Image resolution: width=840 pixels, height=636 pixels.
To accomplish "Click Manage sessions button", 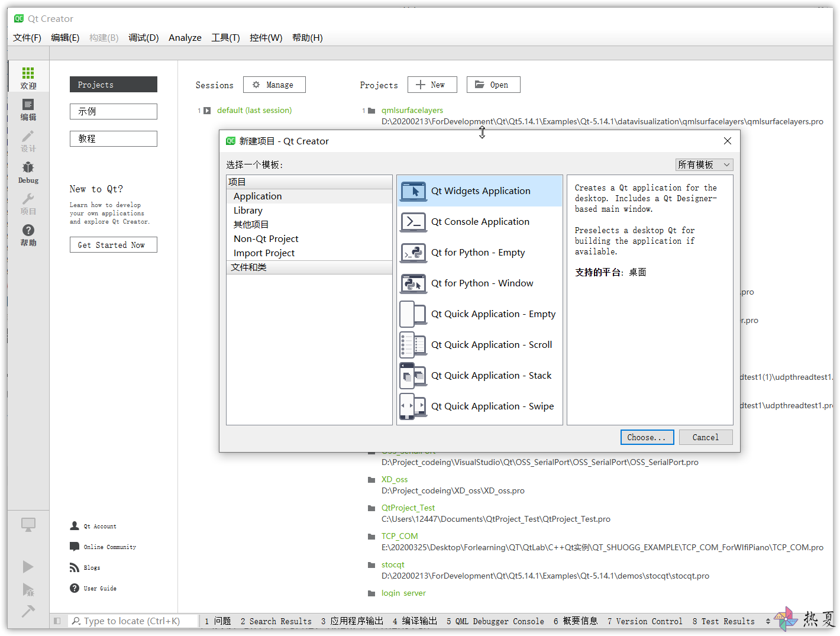I will click(274, 85).
